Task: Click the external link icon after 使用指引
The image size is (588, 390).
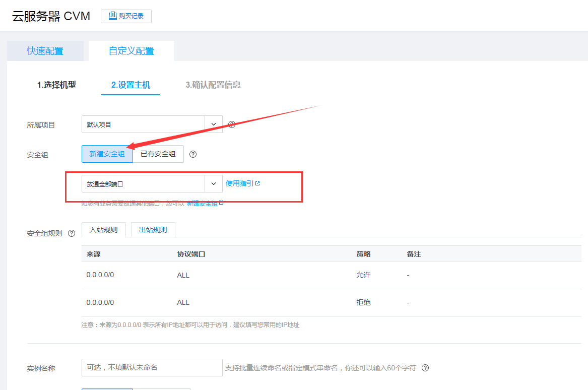Action: click(257, 183)
